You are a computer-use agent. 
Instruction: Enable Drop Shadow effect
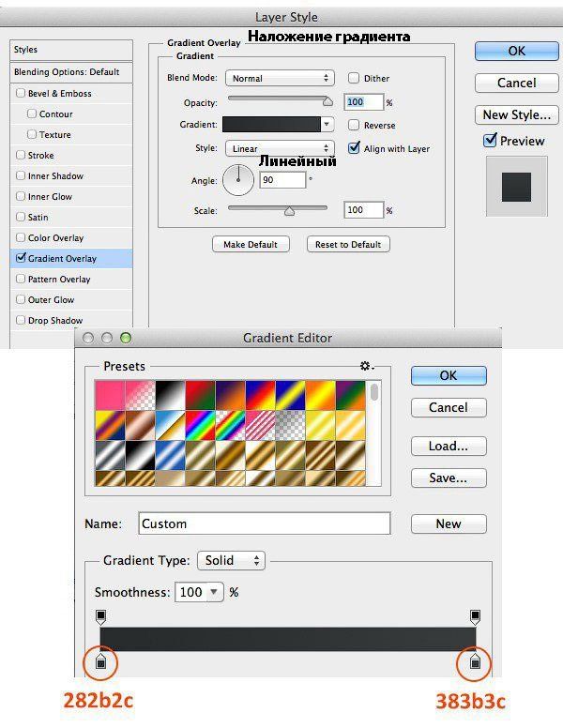[x=21, y=320]
